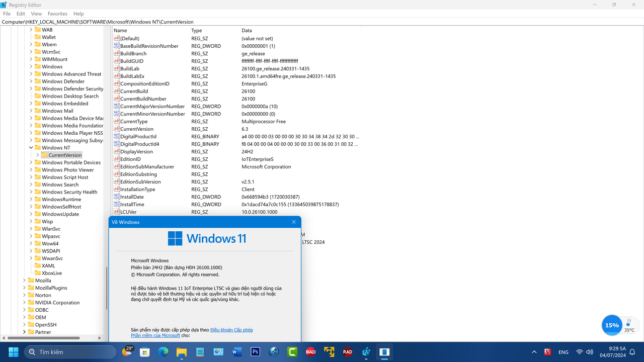Expand the Mozilla key
The width and height of the screenshot is (644, 362).
(24, 281)
